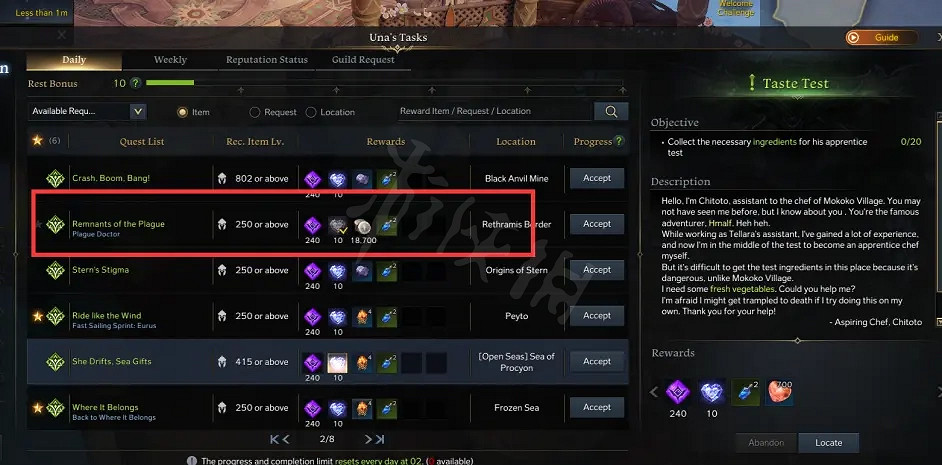Open the Reputation Status tab

(x=267, y=59)
